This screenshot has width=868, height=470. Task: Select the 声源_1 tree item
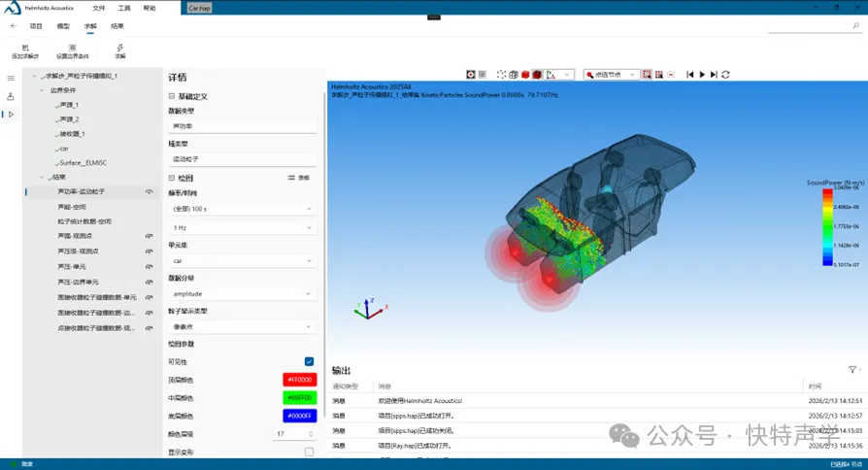coord(69,105)
